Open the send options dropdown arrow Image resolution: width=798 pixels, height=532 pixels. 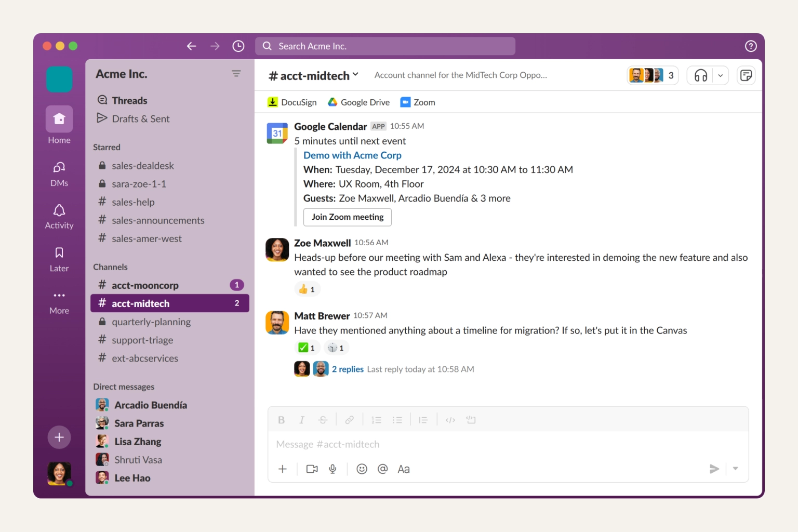(736, 469)
